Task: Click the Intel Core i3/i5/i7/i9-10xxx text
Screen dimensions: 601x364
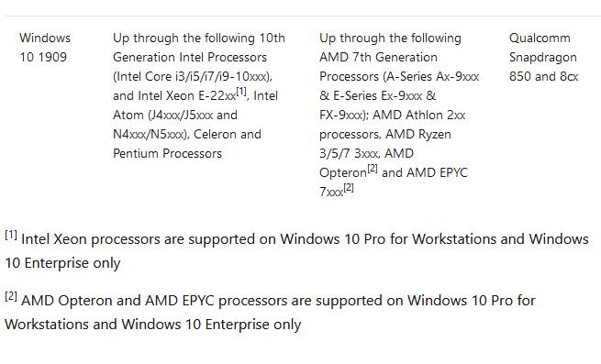Action: tap(193, 77)
